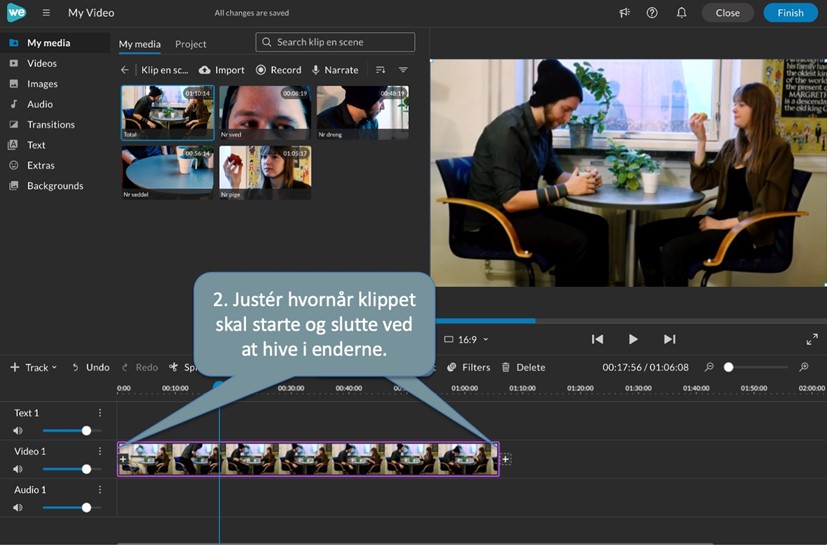Click the notifications bell icon

coord(681,13)
